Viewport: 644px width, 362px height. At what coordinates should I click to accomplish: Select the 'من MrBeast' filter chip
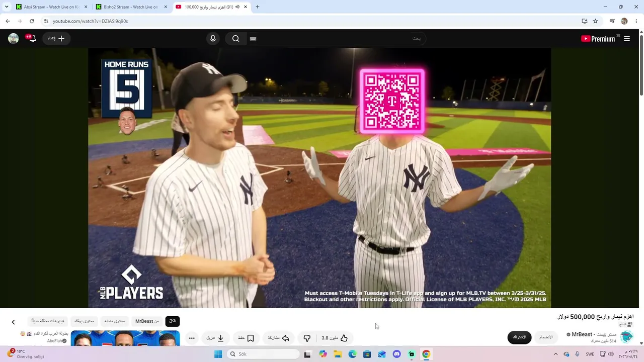coord(147,321)
